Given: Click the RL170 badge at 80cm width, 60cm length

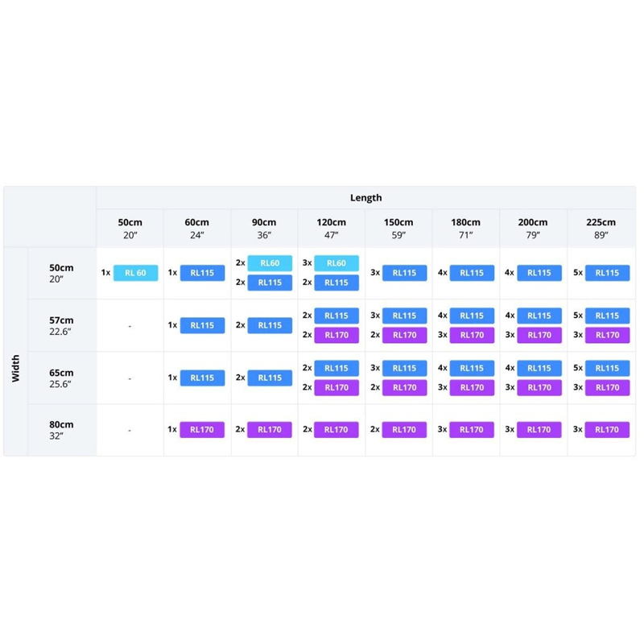Looking at the screenshot, I should pyautogui.click(x=202, y=430).
